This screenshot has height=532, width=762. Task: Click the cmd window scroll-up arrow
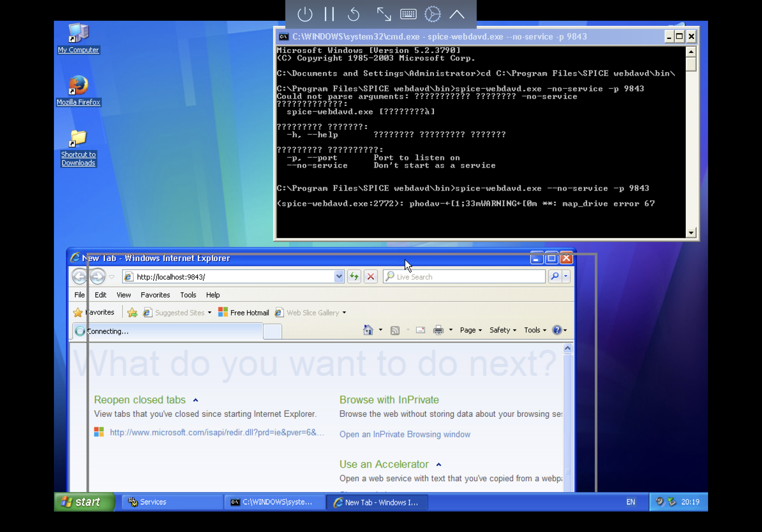(x=691, y=51)
